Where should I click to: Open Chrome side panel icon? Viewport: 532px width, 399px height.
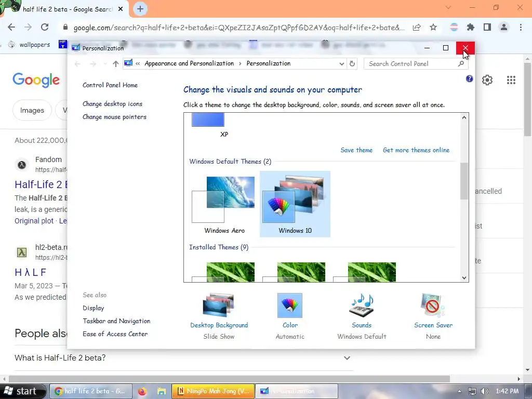click(x=487, y=27)
